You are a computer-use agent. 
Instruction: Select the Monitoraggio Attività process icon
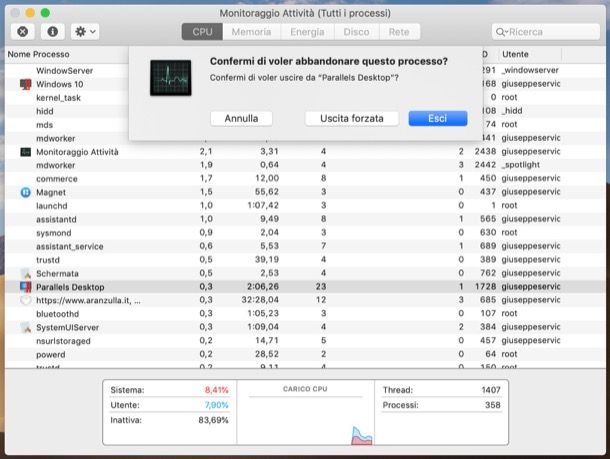[25, 152]
